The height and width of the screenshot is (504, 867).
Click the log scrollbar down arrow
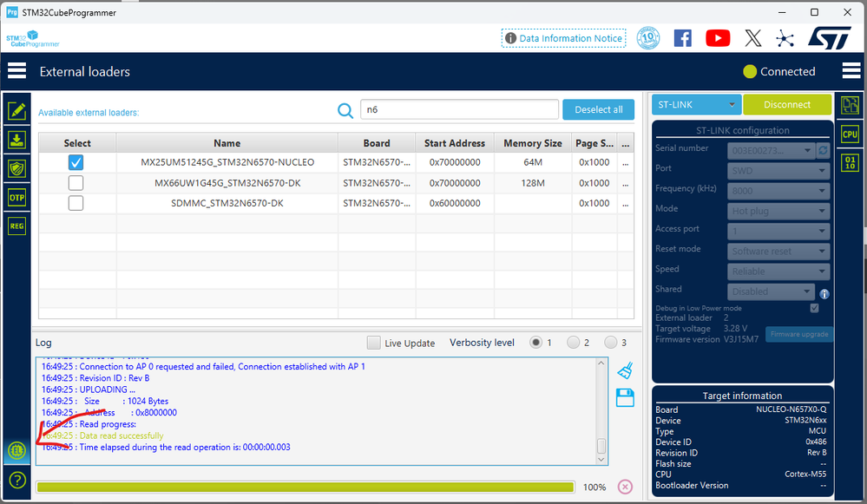pos(601,459)
